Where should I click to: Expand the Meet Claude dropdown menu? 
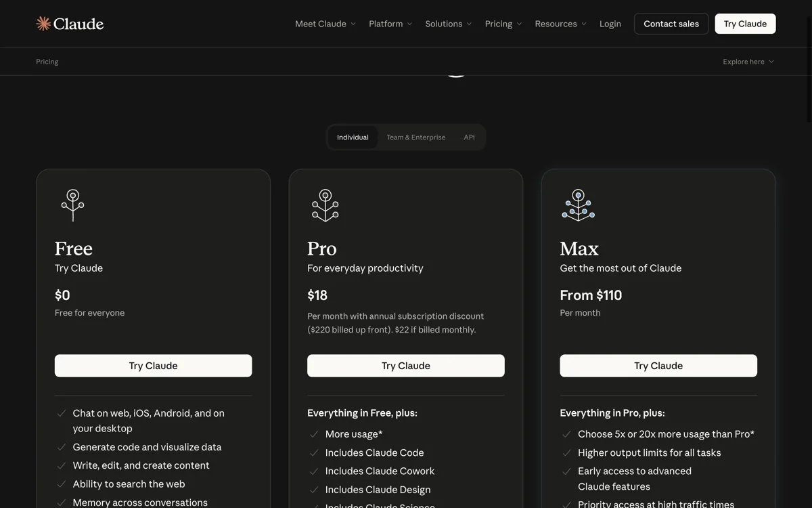pos(325,24)
